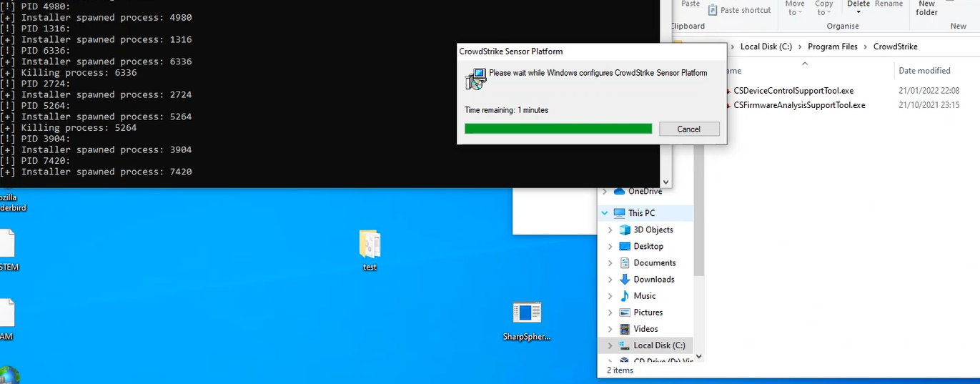
Task: Expand the Pictures tree node
Action: tap(610, 312)
